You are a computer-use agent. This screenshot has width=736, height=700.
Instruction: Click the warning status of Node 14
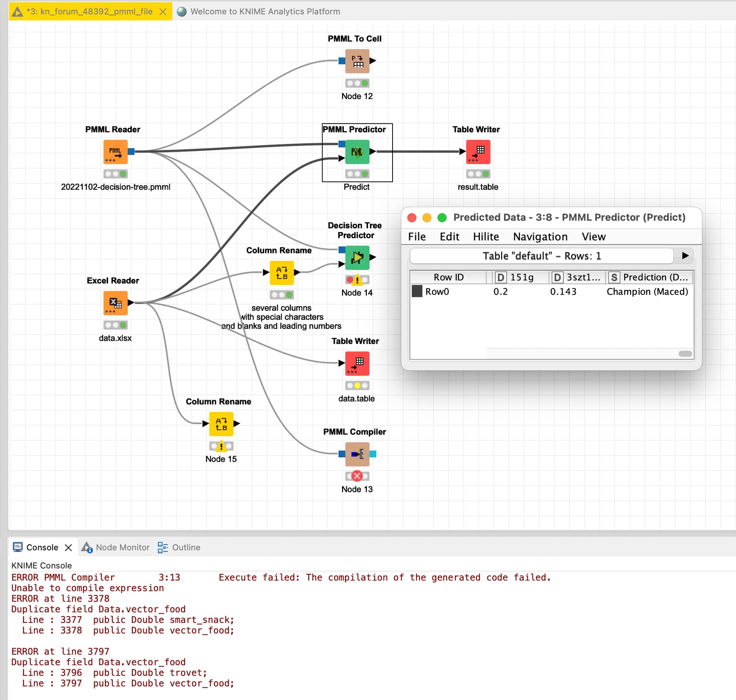tap(357, 280)
